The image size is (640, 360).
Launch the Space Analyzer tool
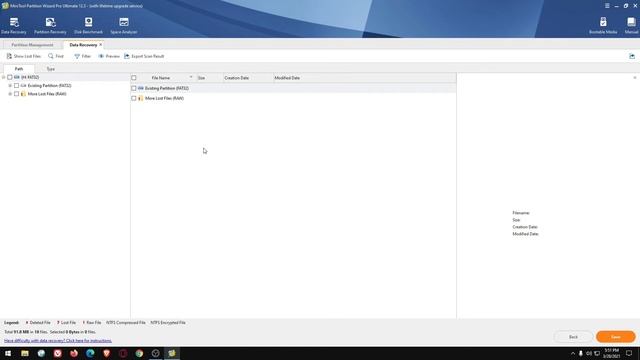tap(124, 25)
